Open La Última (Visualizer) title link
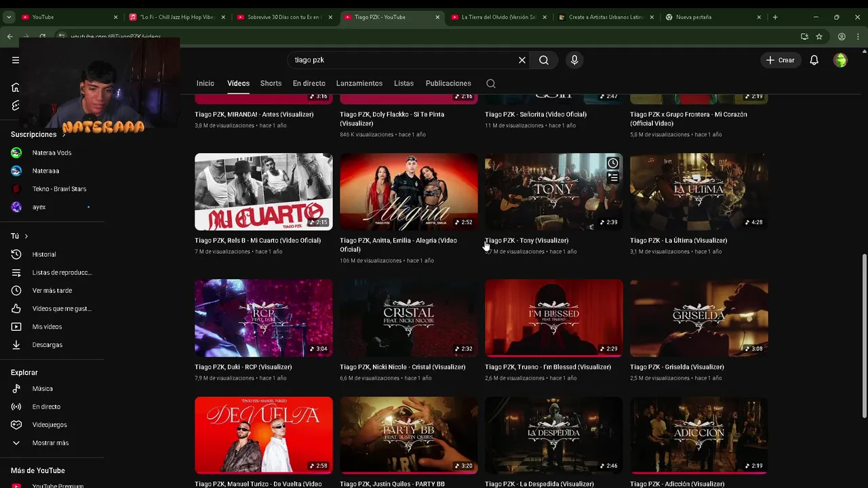868x488 pixels. coord(678,241)
